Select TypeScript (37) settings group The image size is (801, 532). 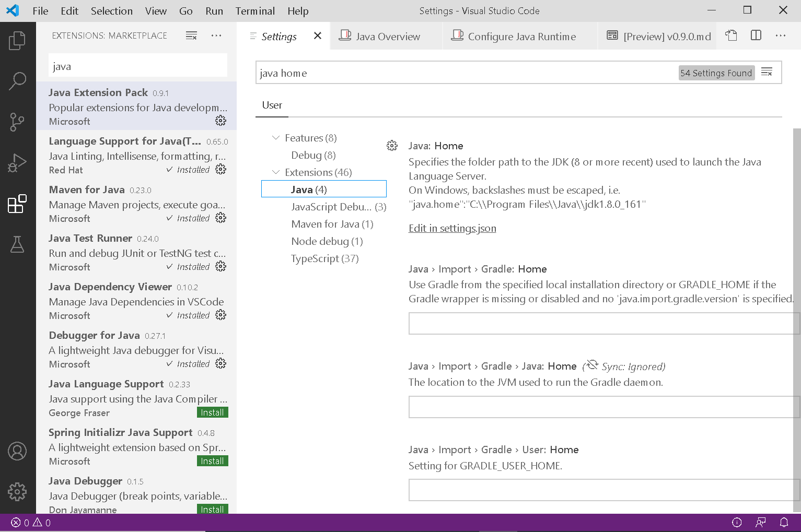[325, 258]
